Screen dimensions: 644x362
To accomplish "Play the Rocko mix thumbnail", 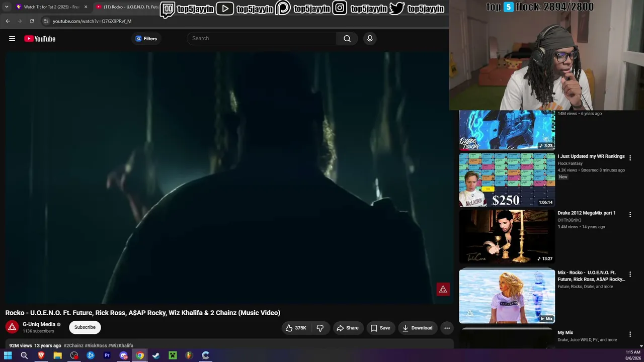I will 507,296.
